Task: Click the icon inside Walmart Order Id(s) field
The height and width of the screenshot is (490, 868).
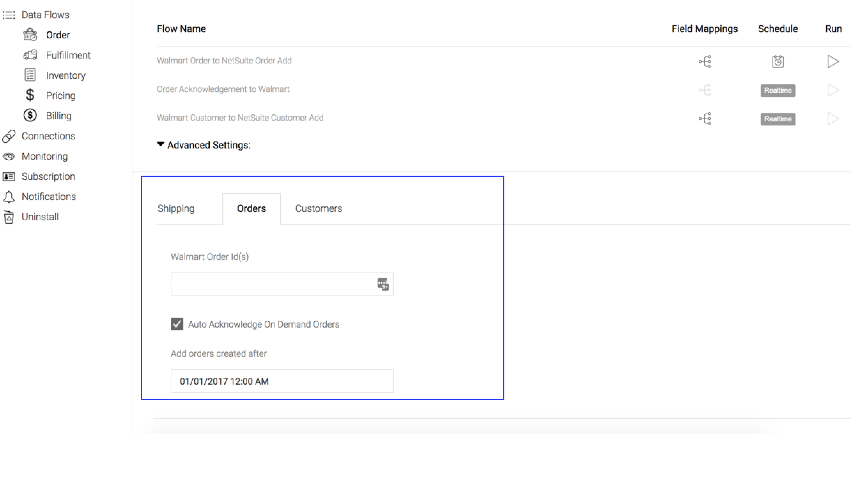Action: click(383, 284)
